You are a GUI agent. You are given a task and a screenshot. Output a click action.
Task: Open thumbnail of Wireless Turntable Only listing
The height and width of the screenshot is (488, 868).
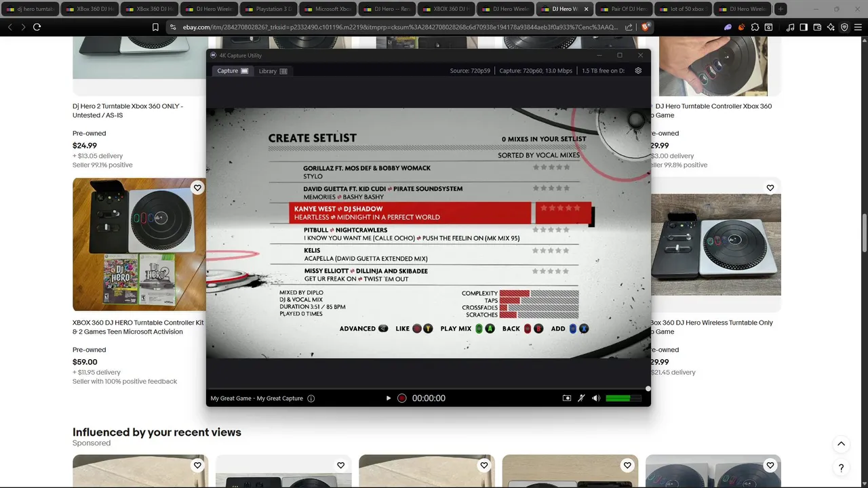pyautogui.click(x=716, y=244)
